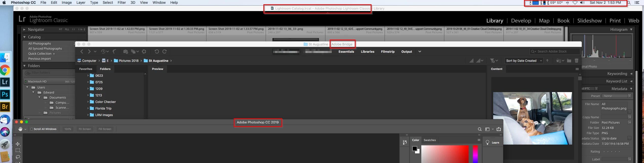644x163 pixels.
Task: Expand the Color Checker folder in Bridge
Action: coord(88,102)
